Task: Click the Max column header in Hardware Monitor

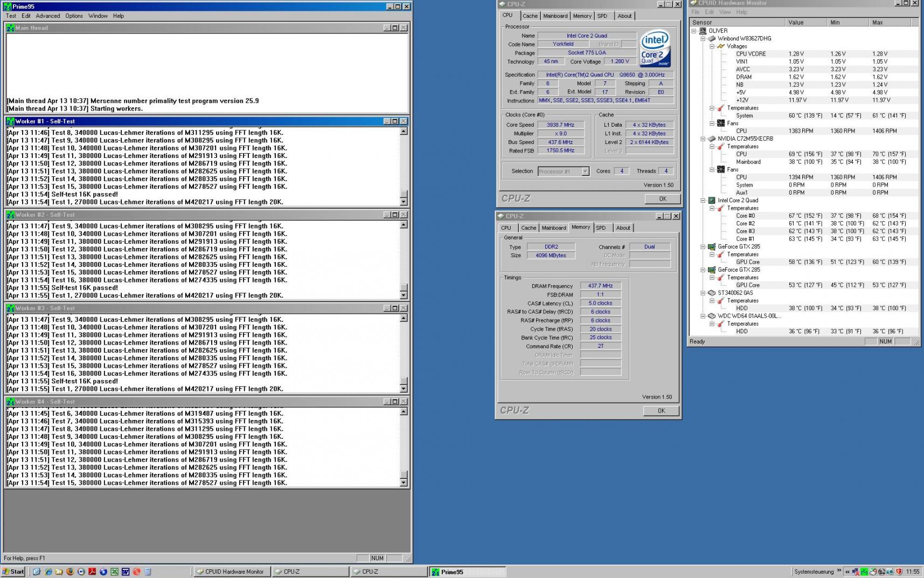Action: [x=890, y=22]
